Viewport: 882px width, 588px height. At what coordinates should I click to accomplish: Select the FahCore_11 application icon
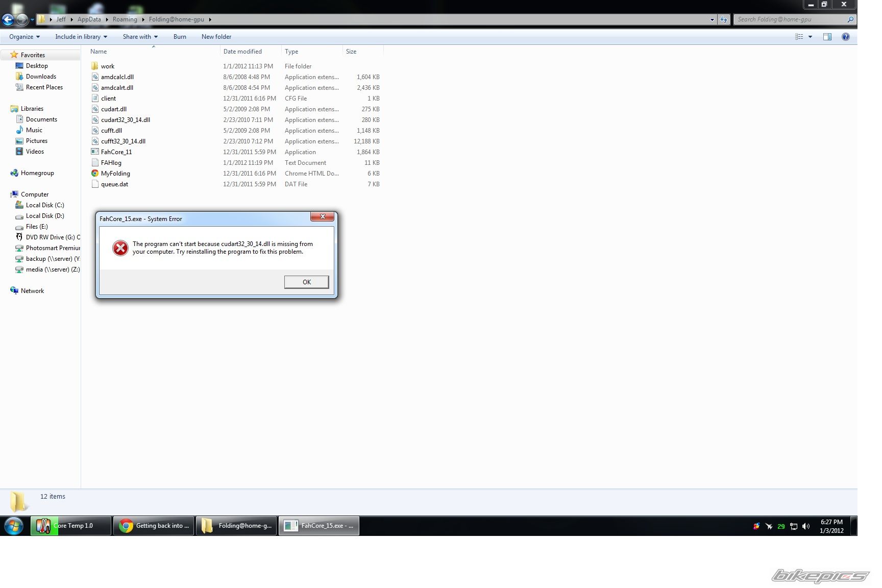coord(95,152)
